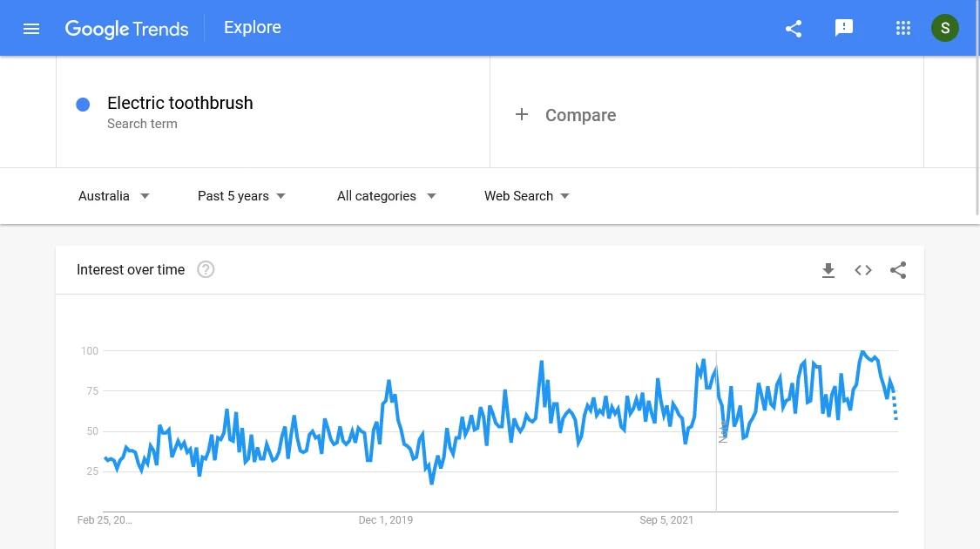
Task: Expand the Past 5 years dropdown
Action: click(241, 196)
